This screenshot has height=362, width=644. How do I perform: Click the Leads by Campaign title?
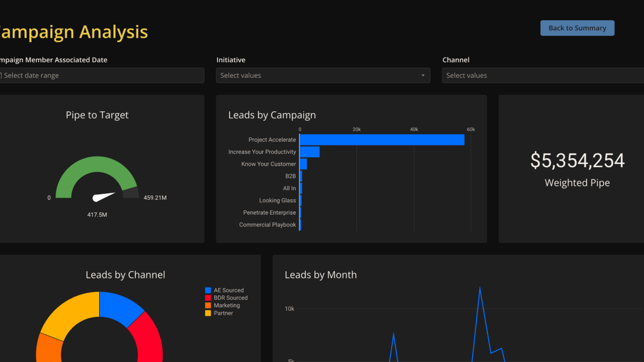(272, 115)
